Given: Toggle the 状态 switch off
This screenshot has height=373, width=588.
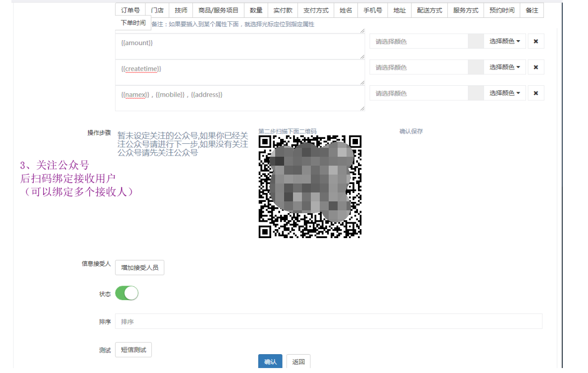Looking at the screenshot, I should coord(127,293).
